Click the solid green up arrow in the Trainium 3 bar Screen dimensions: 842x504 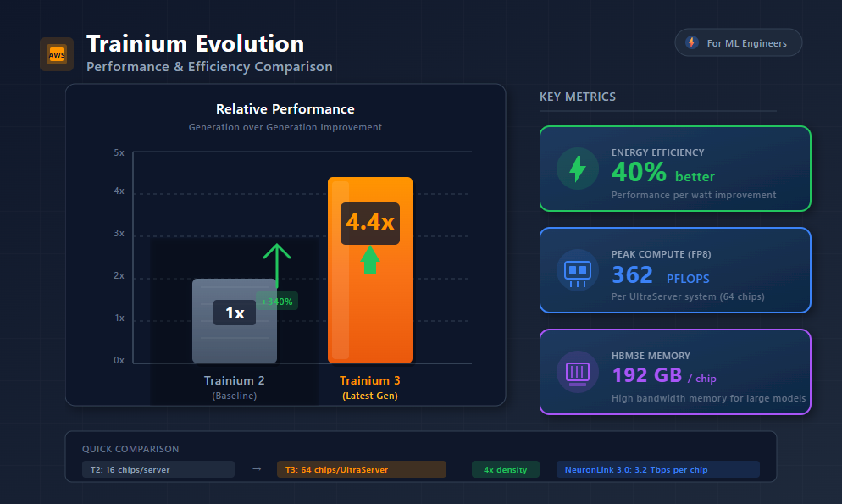tap(370, 260)
